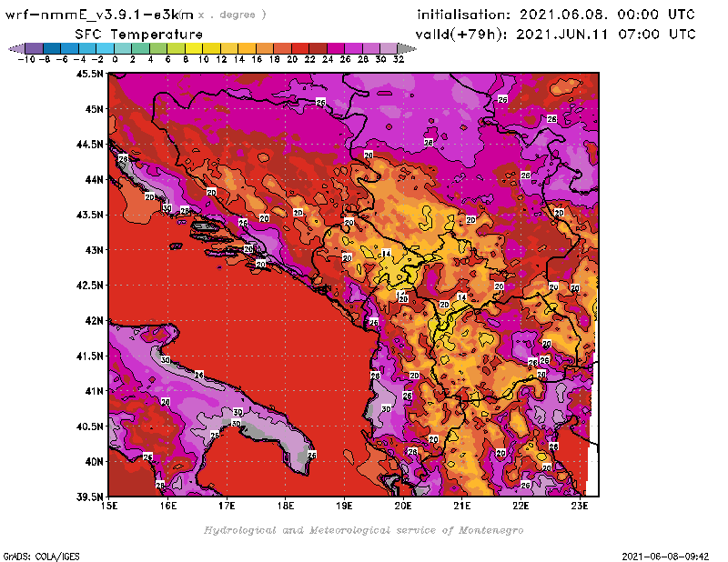Click the Hydrological and Meteorological service caption

[363, 530]
